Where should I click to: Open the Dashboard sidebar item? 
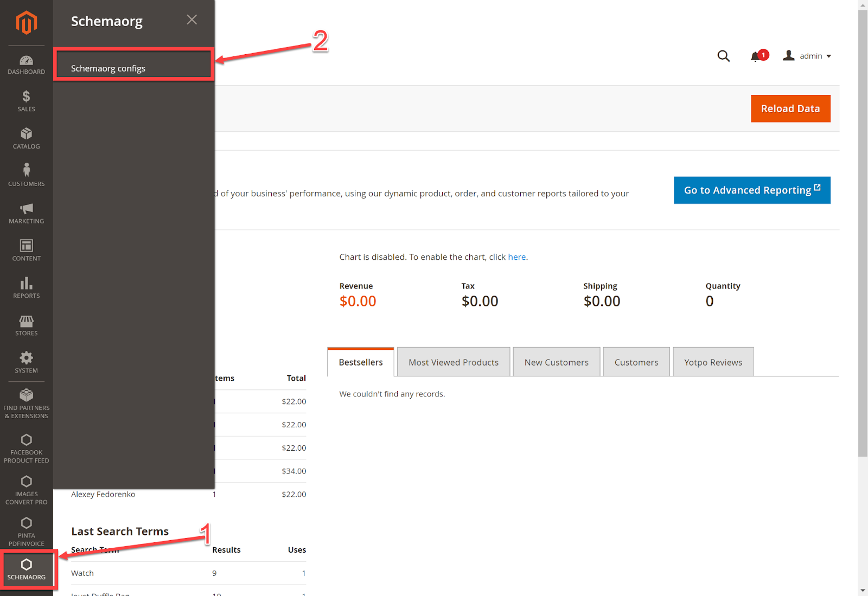[x=26, y=65]
